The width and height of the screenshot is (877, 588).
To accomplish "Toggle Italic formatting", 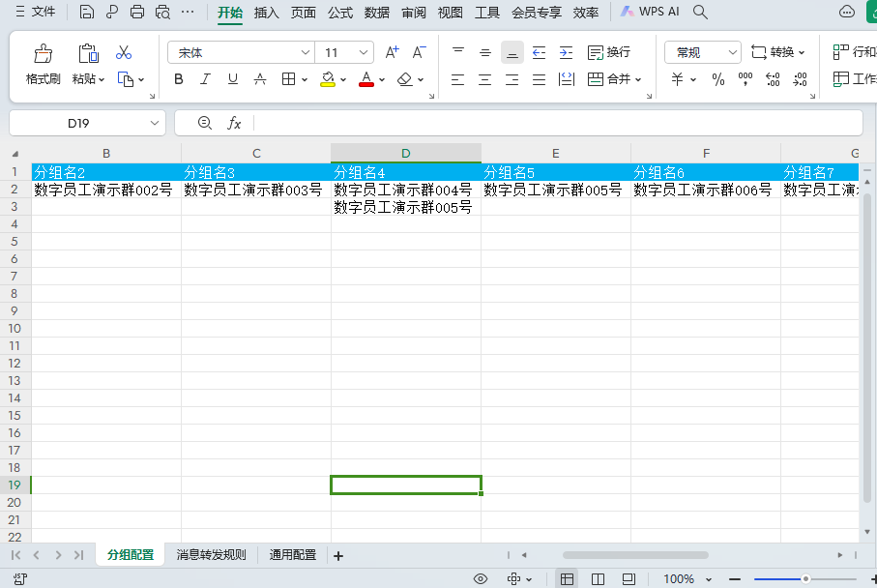I will pos(206,79).
